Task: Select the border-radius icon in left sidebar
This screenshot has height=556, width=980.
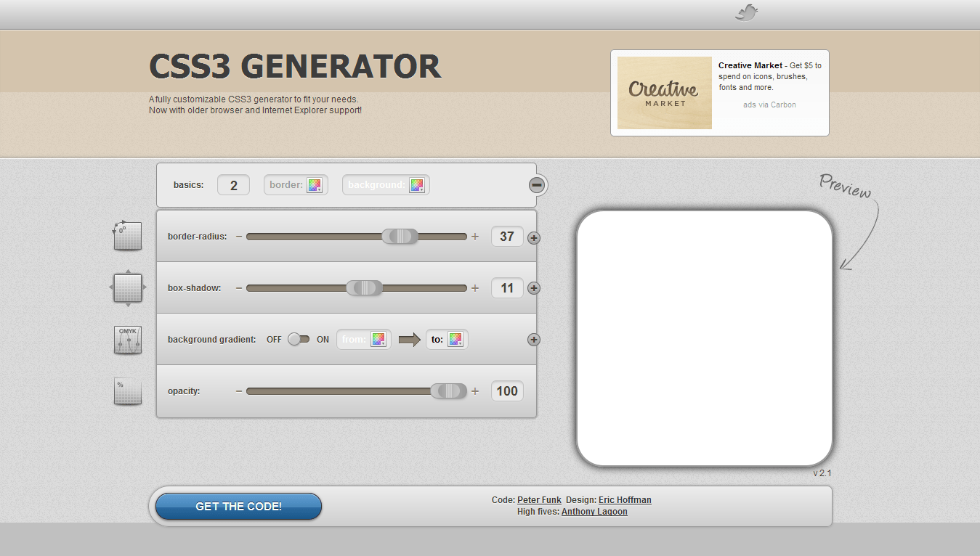Action: (127, 236)
